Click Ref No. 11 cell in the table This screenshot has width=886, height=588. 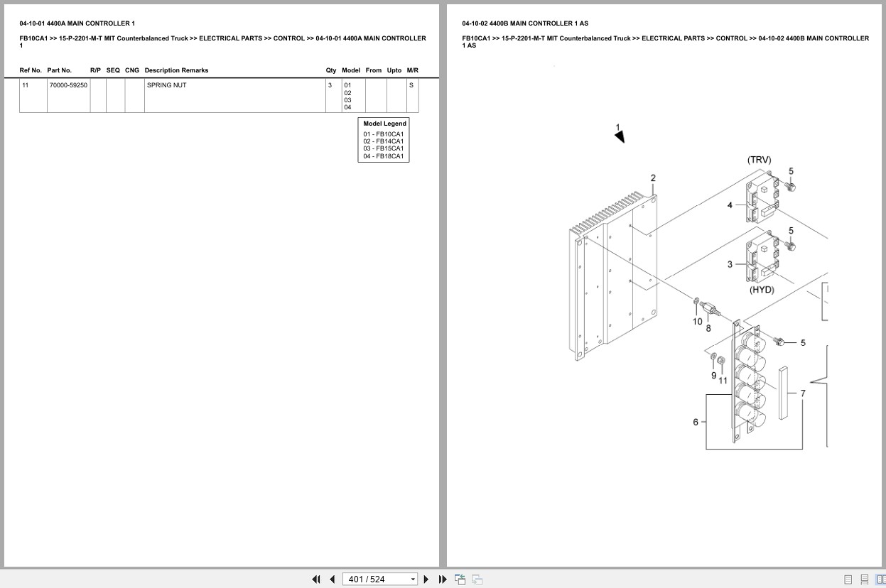tap(33, 95)
